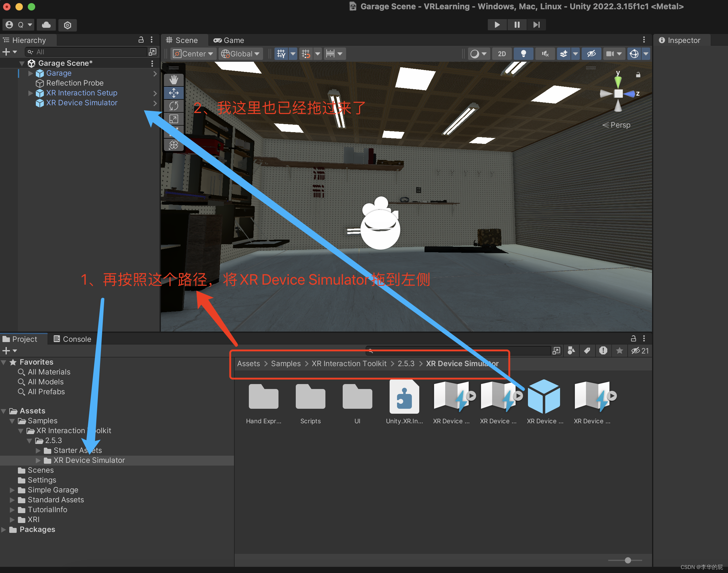Adjust the project icon size slider
This screenshot has width=728, height=573.
[x=628, y=560]
